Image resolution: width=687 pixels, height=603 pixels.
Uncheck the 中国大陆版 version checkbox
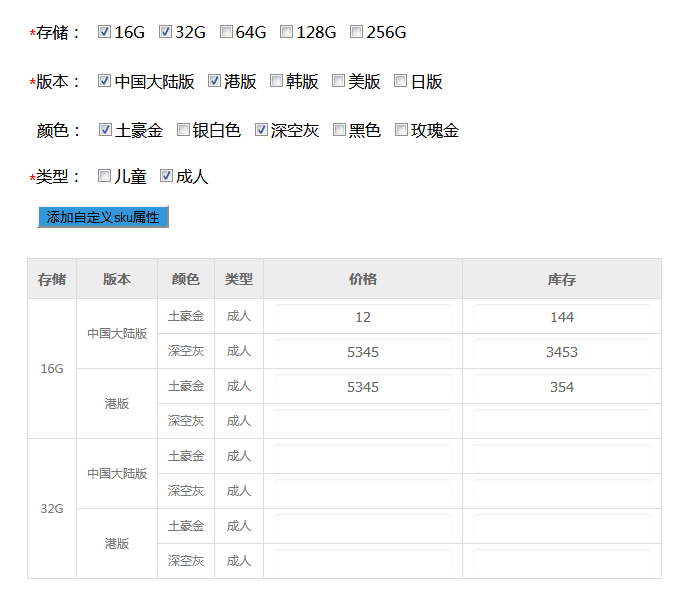105,81
